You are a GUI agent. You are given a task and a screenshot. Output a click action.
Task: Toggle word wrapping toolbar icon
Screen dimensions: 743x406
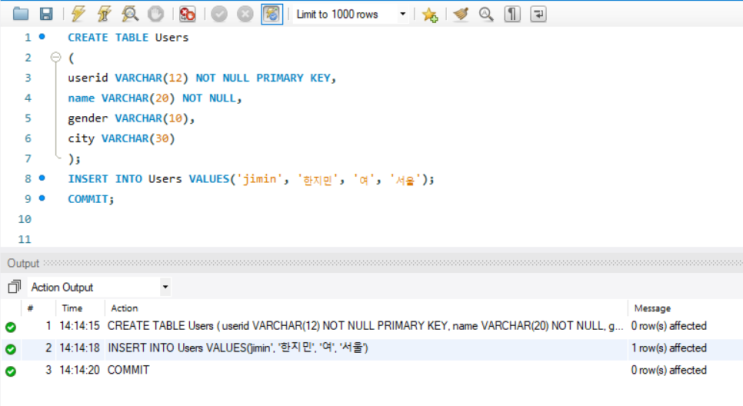point(538,14)
